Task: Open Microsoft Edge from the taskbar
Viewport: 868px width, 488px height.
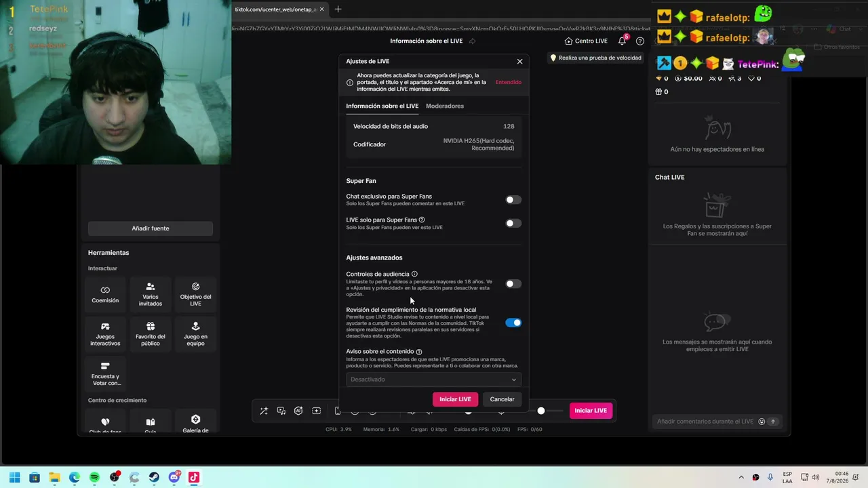Action: pyautogui.click(x=75, y=477)
